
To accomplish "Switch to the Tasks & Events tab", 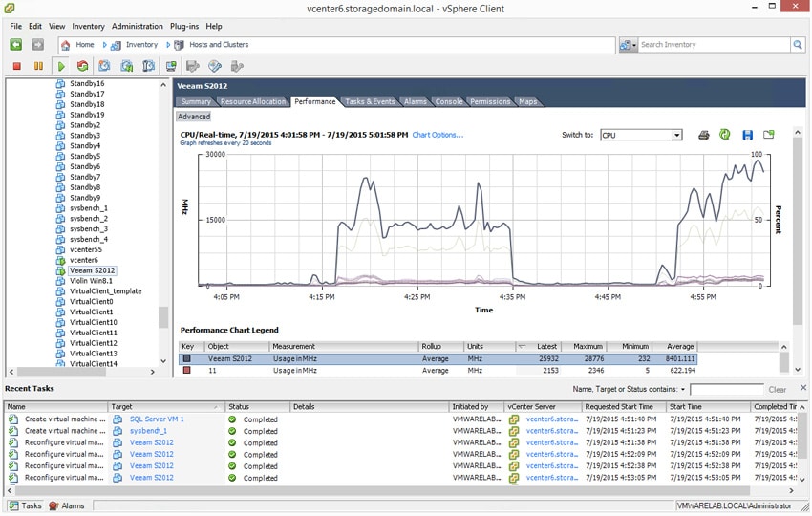I will [x=370, y=102].
